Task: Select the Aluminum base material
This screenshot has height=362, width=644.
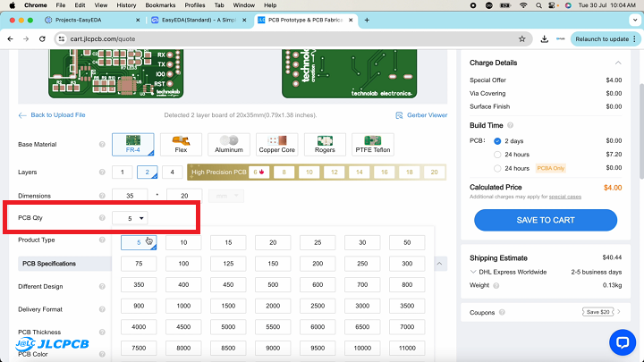Action: click(229, 145)
